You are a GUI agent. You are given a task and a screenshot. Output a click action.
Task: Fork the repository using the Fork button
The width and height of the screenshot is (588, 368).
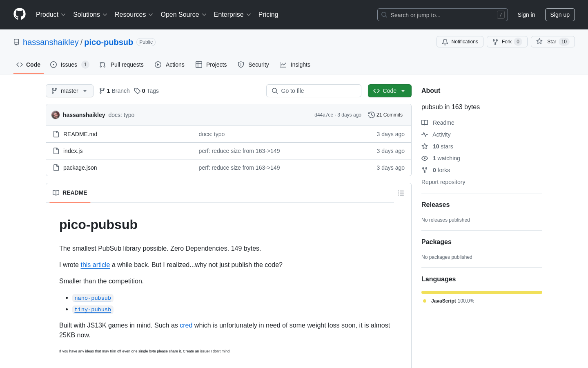point(507,42)
